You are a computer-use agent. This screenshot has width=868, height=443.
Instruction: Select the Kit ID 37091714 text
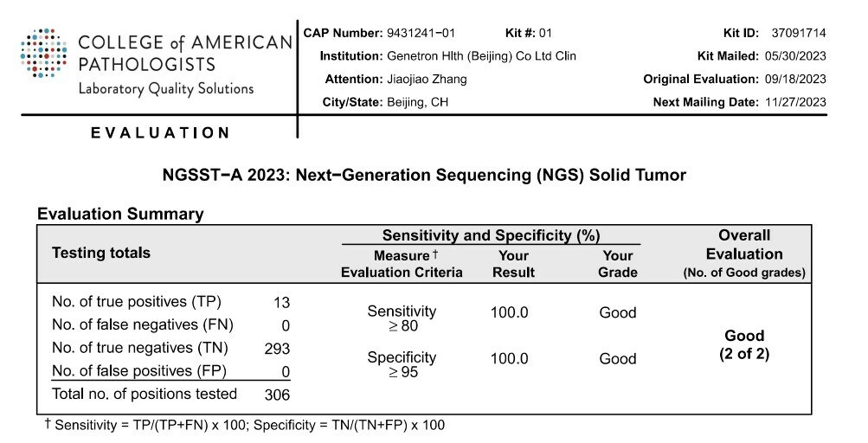[798, 33]
